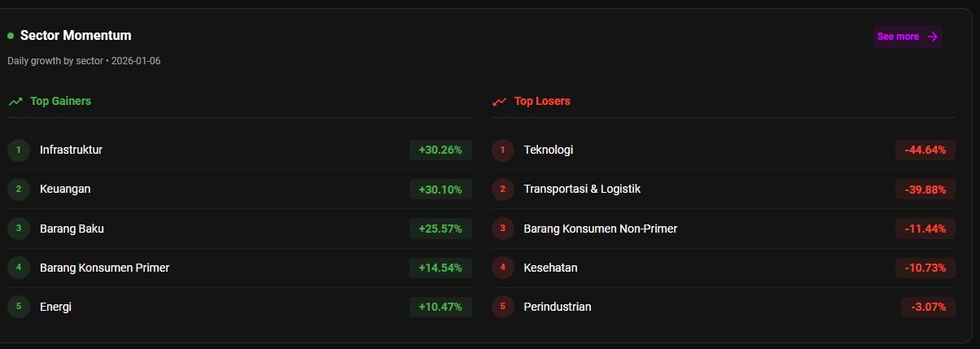Click the +30.10% growth badge for Keuangan
This screenshot has width=980, height=349.
pos(440,190)
